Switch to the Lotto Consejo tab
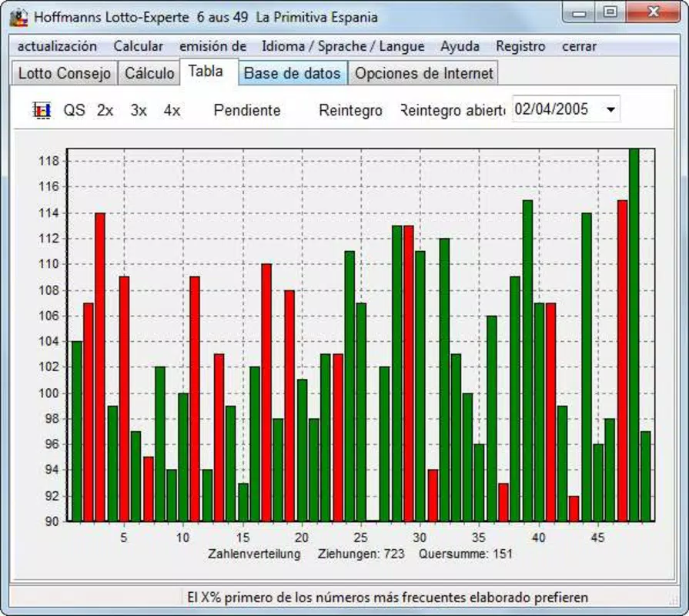The width and height of the screenshot is (689, 616). 64,73
